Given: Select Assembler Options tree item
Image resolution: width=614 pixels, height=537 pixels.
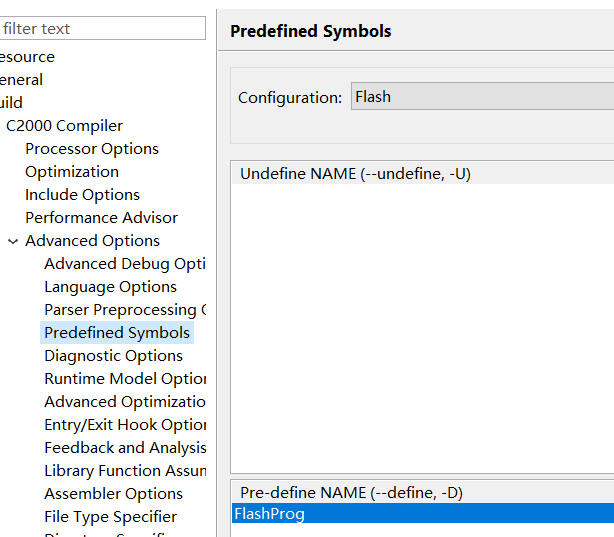Looking at the screenshot, I should coord(113,494).
